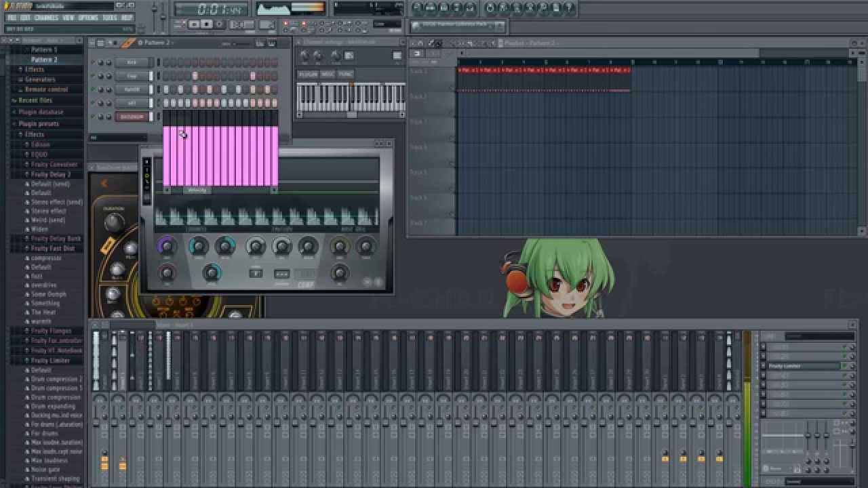Open the VIEW menu

pyautogui.click(x=68, y=18)
